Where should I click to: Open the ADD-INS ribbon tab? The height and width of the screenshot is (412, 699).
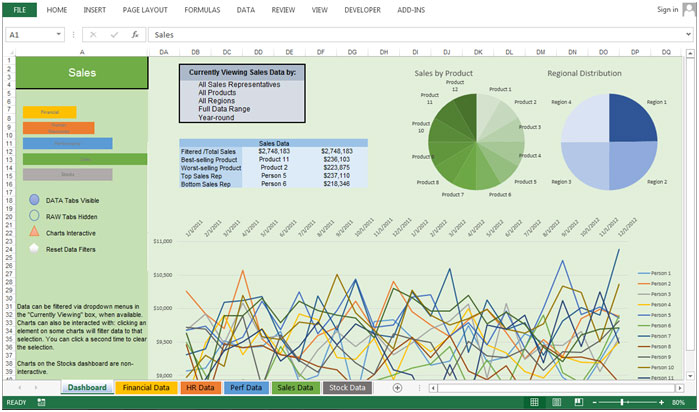pos(411,10)
